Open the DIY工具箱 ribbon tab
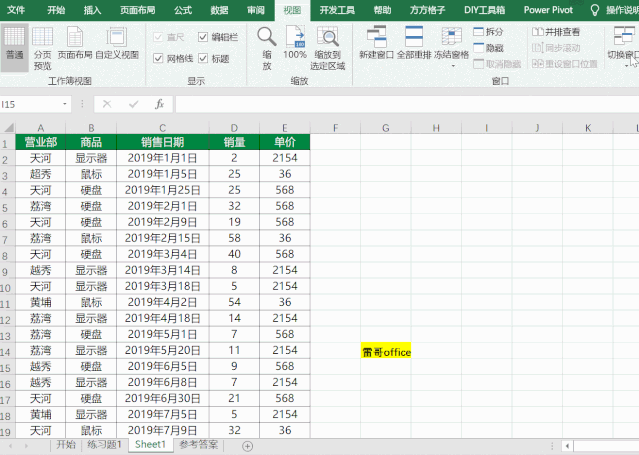The image size is (639, 455). pyautogui.click(x=485, y=10)
